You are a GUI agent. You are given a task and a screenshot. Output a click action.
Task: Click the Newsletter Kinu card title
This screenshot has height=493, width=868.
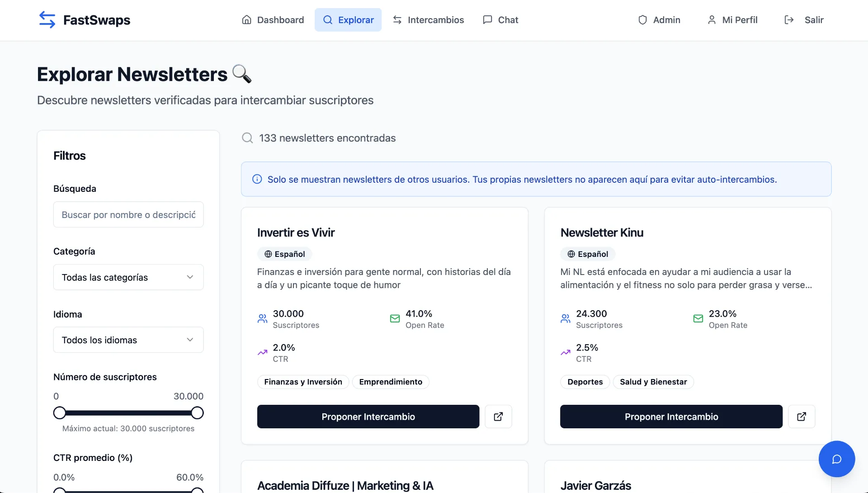602,232
